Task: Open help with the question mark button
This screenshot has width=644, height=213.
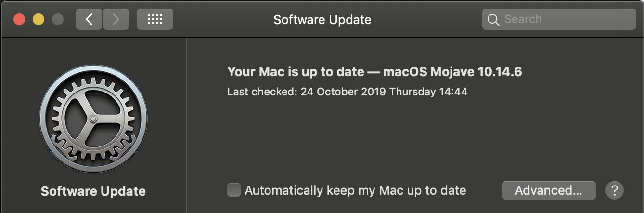Action: click(x=614, y=190)
